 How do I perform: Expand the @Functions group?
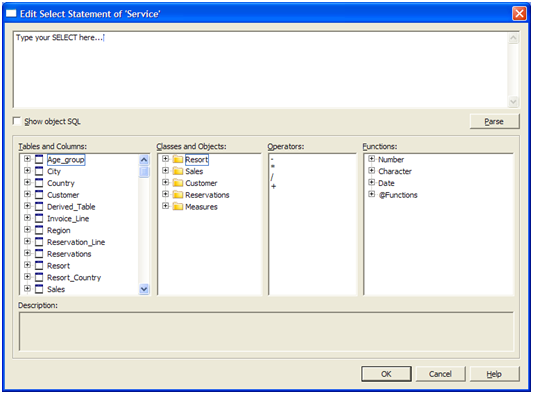click(x=372, y=194)
